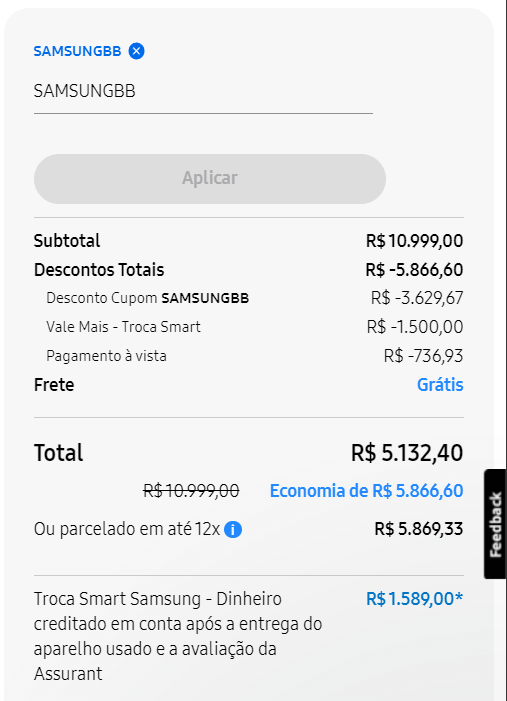The height and width of the screenshot is (701, 507).
Task: Click the Subtotal value R$ 10.999,00
Action: (x=414, y=241)
